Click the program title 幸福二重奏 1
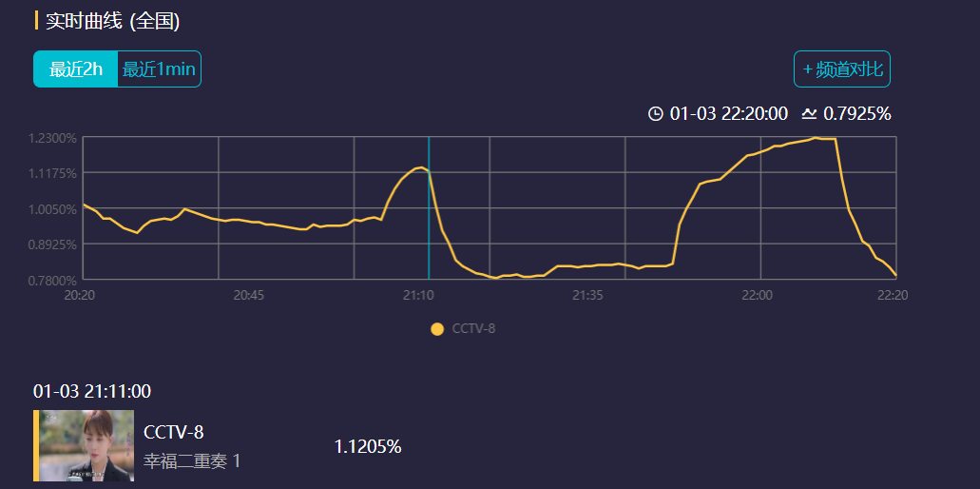 (193, 461)
